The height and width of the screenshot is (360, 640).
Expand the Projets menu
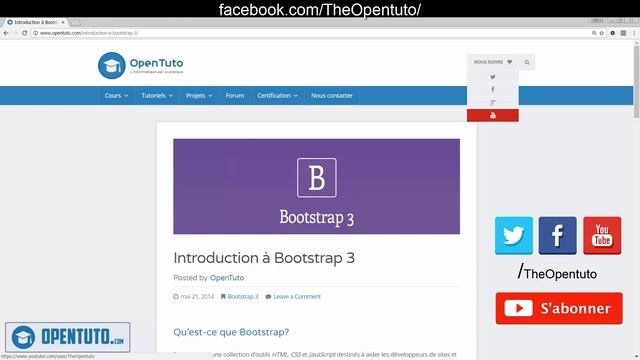click(x=199, y=96)
